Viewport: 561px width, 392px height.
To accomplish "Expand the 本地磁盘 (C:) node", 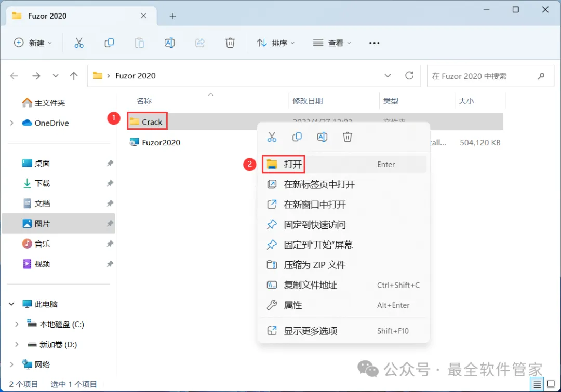I will pyautogui.click(x=17, y=325).
